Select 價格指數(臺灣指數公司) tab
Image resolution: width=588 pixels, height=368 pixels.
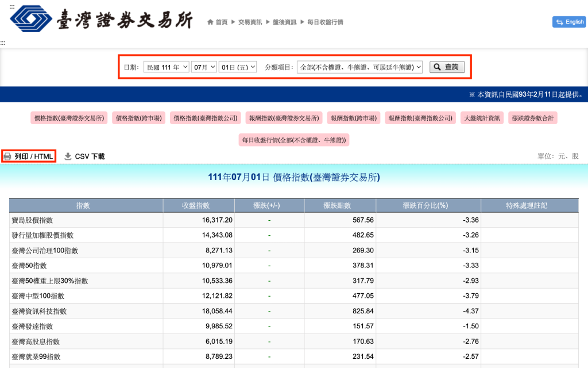click(206, 118)
